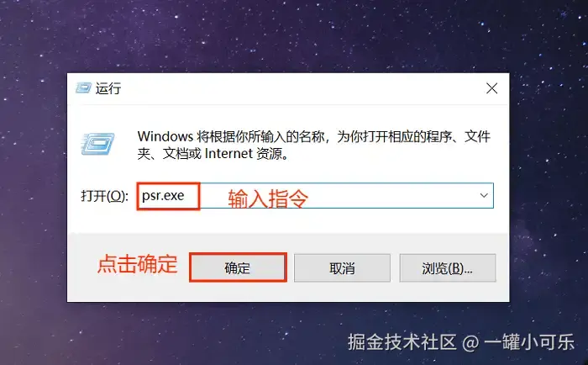
Task: Click the psr.exe text in the Open field
Action: 163,196
